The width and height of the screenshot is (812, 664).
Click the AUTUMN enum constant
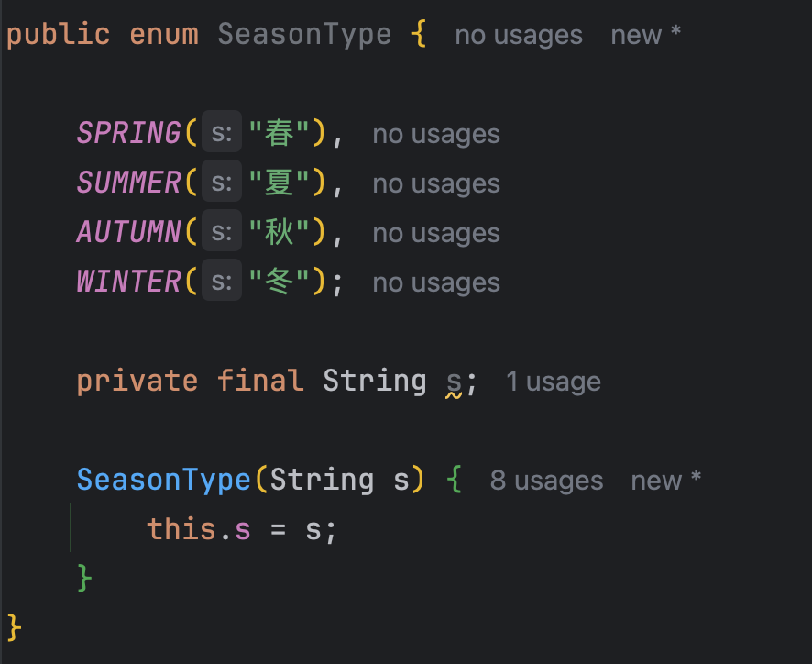tap(128, 232)
